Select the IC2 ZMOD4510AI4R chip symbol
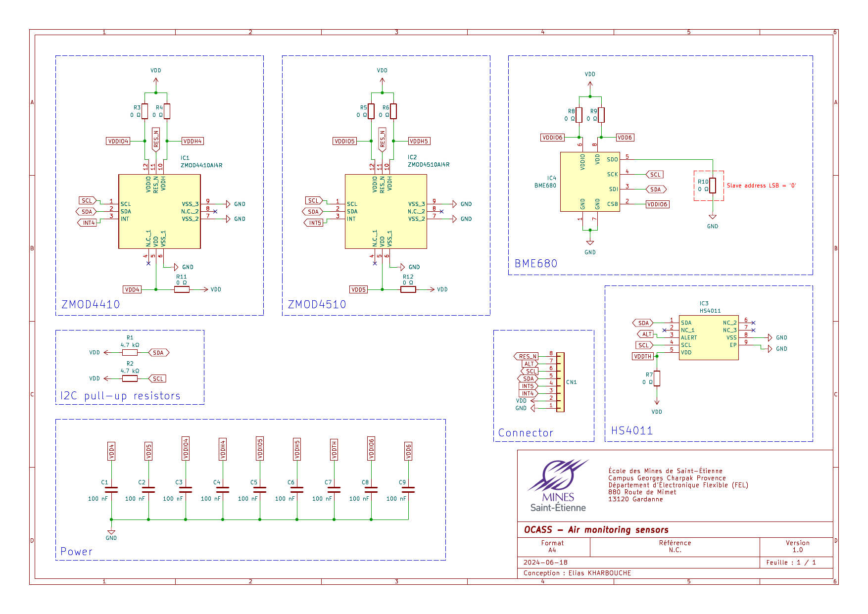Viewport: 868px width, 614px height. tap(386, 211)
